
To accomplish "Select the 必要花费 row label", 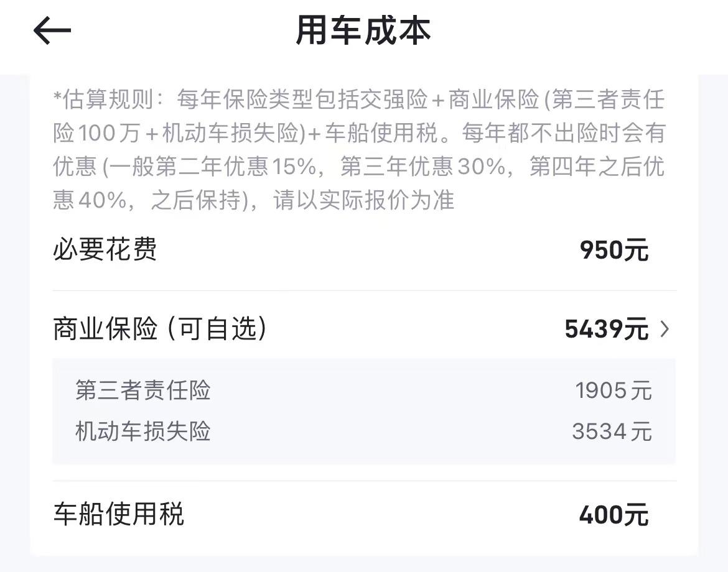I will pos(105,250).
